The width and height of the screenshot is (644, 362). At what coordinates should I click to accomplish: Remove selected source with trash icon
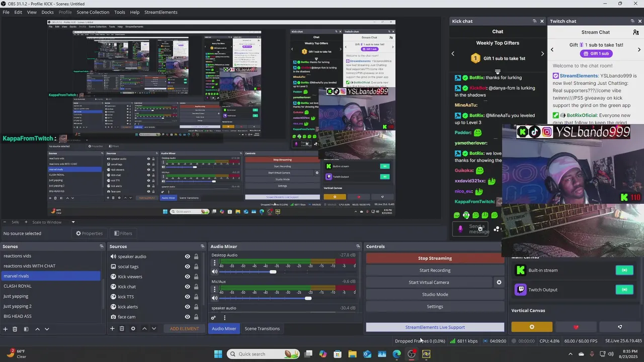click(122, 329)
